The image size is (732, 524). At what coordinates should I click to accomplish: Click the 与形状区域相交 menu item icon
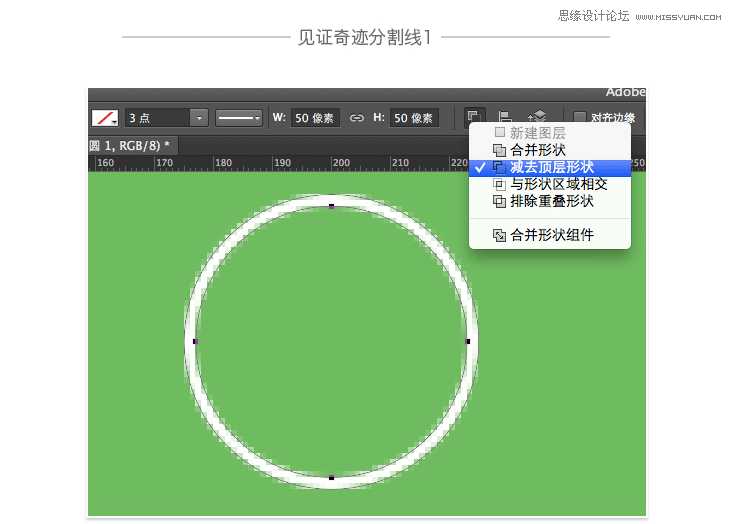tap(499, 184)
